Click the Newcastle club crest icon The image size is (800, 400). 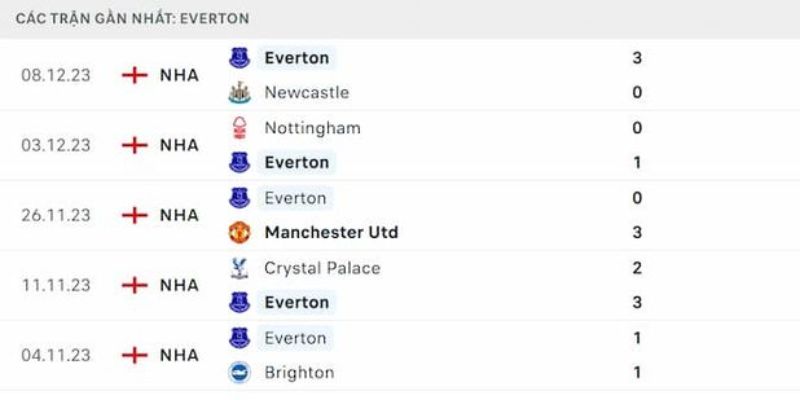(239, 93)
